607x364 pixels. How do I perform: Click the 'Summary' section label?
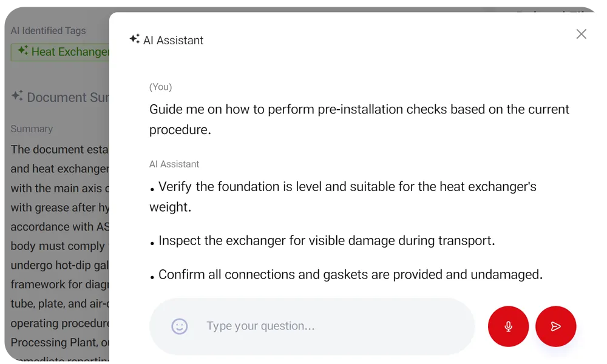click(x=32, y=129)
